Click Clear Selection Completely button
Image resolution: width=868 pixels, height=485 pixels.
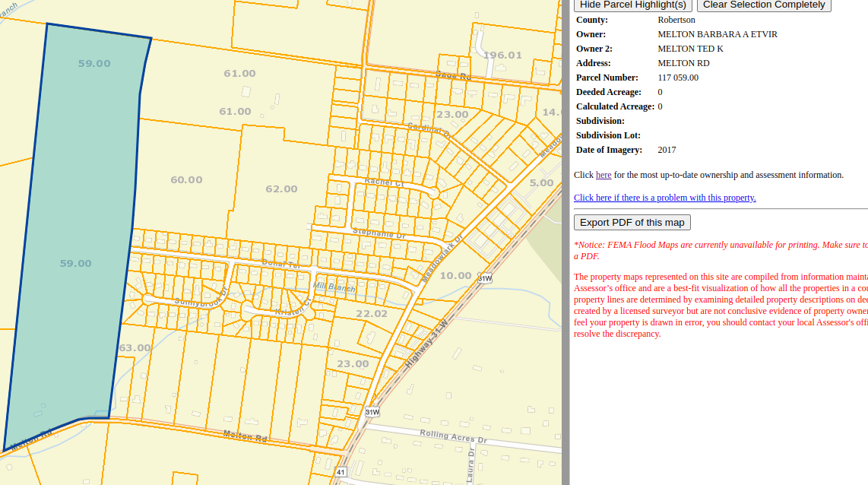click(x=764, y=5)
